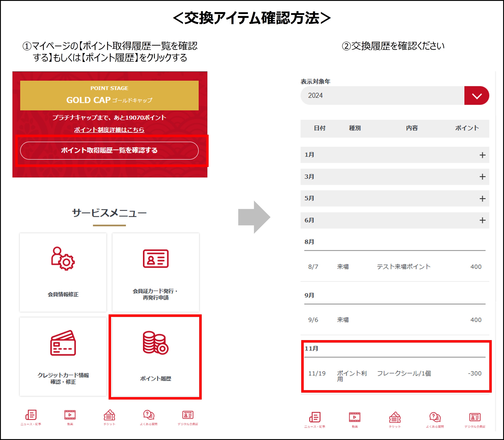Click ポイント取得履歴一覧を確認する button
Screen dimensions: 504x440
coord(109,150)
